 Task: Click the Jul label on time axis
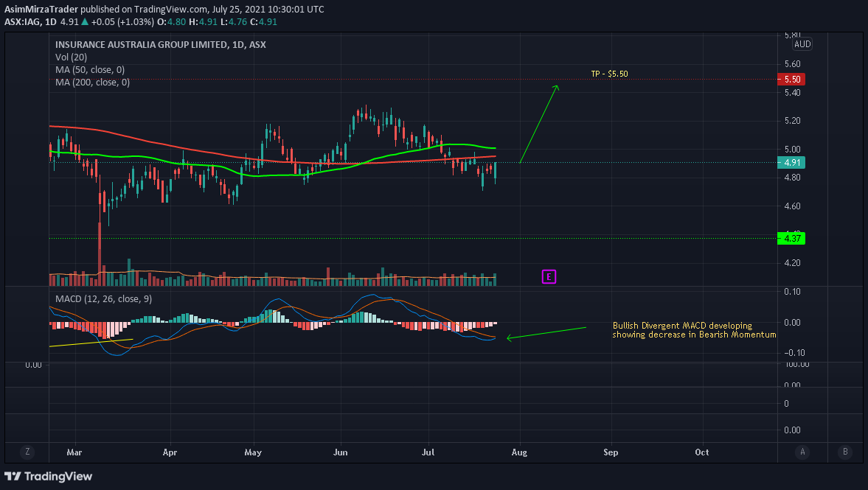428,452
